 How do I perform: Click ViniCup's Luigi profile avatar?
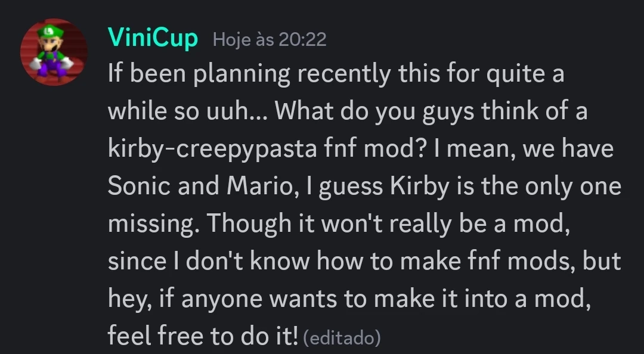(x=54, y=52)
